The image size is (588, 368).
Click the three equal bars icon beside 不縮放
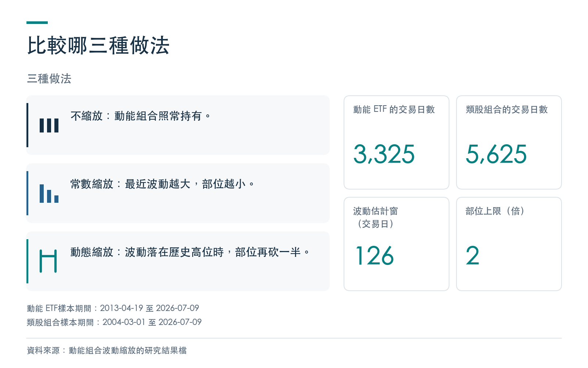coord(49,125)
